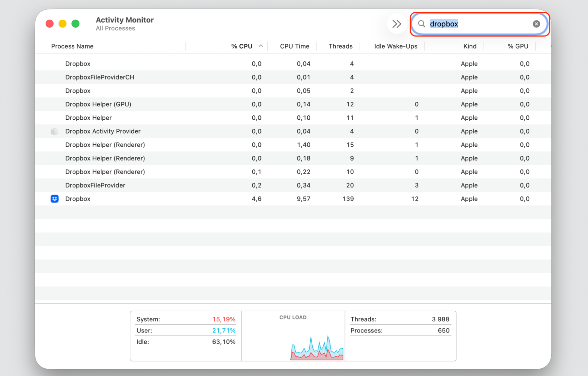Screen dimensions: 588x376
Task: Click the User 21,71% value
Action: point(224,330)
